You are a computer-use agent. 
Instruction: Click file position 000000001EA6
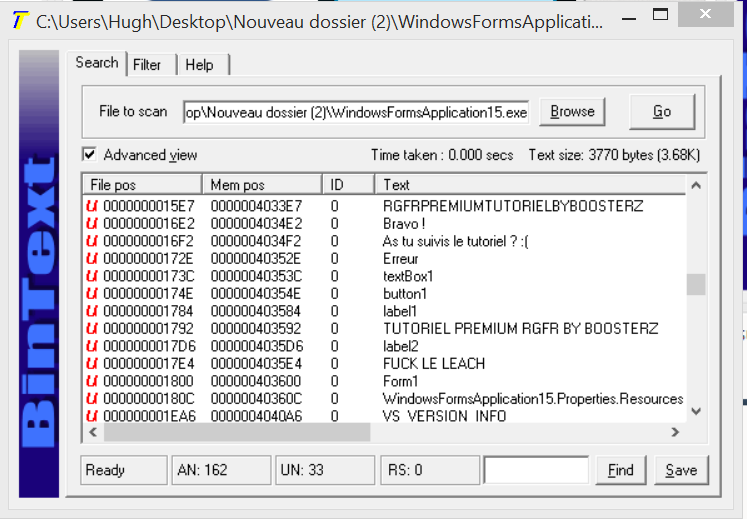click(150, 416)
